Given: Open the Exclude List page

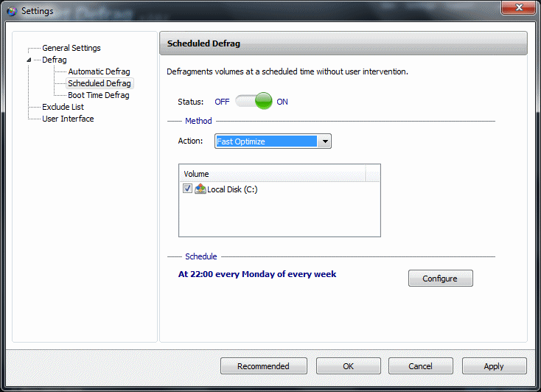Looking at the screenshot, I should tap(63, 107).
